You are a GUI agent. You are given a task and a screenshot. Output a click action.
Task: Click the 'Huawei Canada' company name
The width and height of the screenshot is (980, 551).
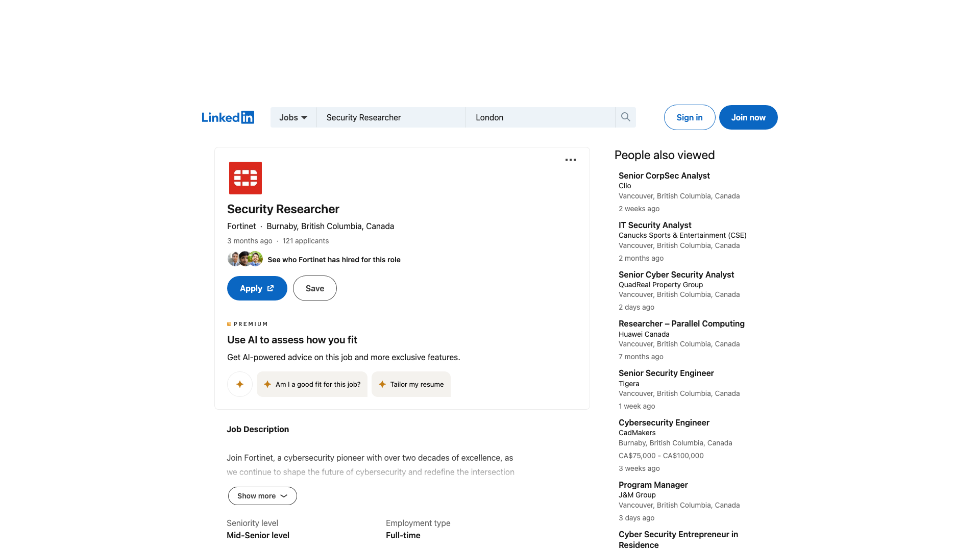click(x=644, y=334)
